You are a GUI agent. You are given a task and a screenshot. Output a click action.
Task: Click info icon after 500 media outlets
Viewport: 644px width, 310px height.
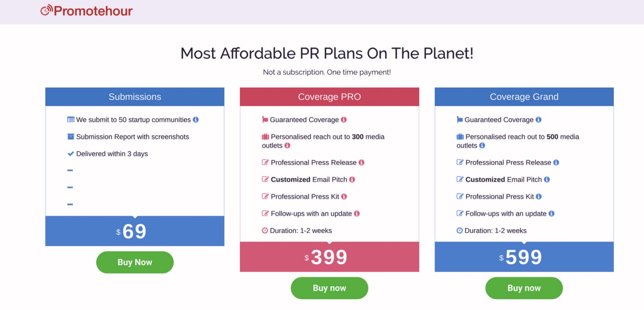(482, 146)
